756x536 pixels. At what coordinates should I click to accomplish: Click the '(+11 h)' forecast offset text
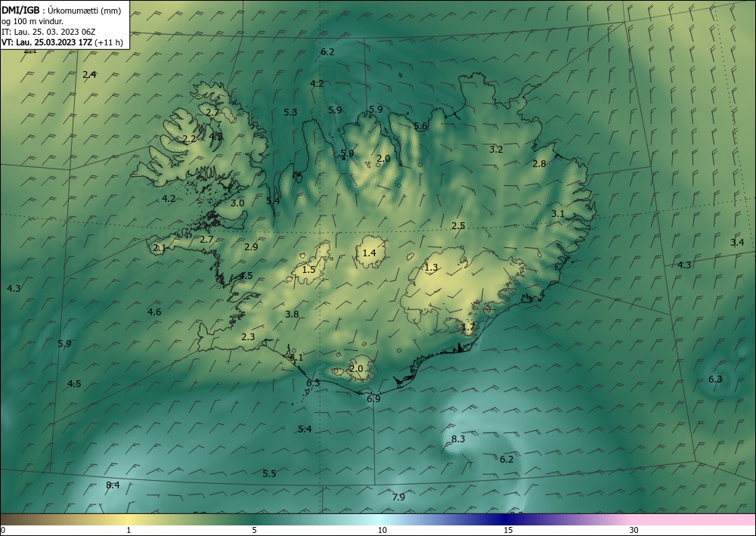pos(109,42)
